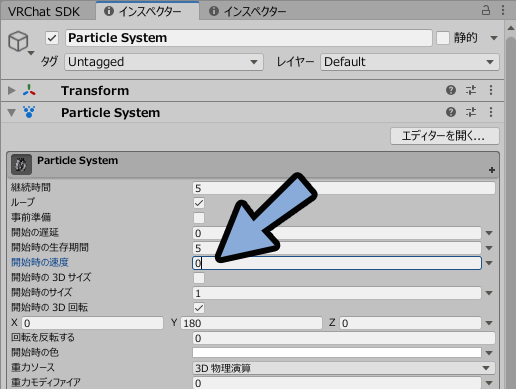The width and height of the screenshot is (516, 389).
Task: Click the Z rotation value field
Action: click(410, 323)
